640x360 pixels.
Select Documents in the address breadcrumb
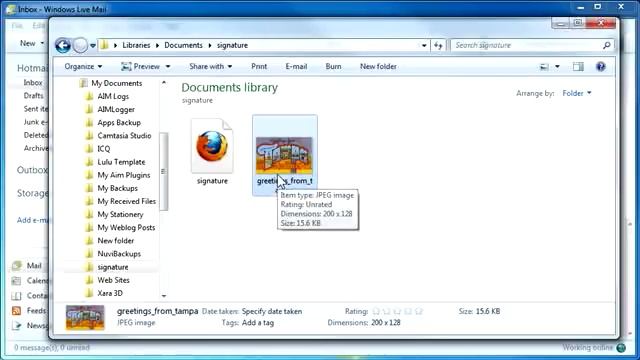pos(183,45)
